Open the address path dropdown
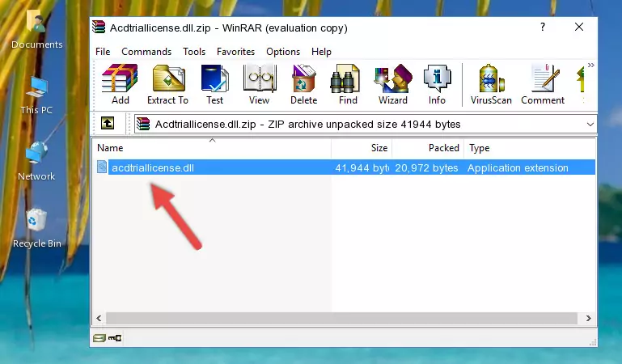The height and width of the screenshot is (364, 622). point(590,125)
